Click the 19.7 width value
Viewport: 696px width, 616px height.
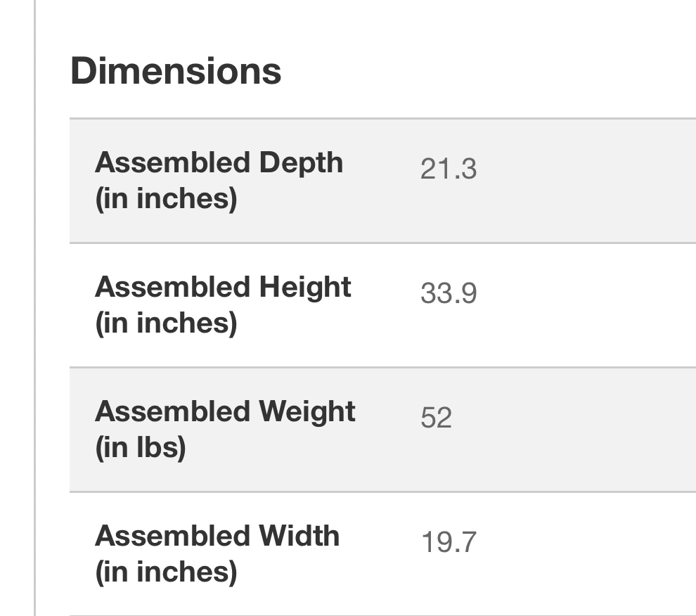point(449,542)
